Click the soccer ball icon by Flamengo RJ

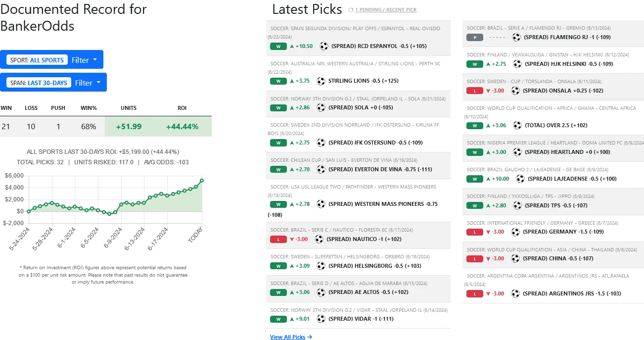tap(516, 37)
